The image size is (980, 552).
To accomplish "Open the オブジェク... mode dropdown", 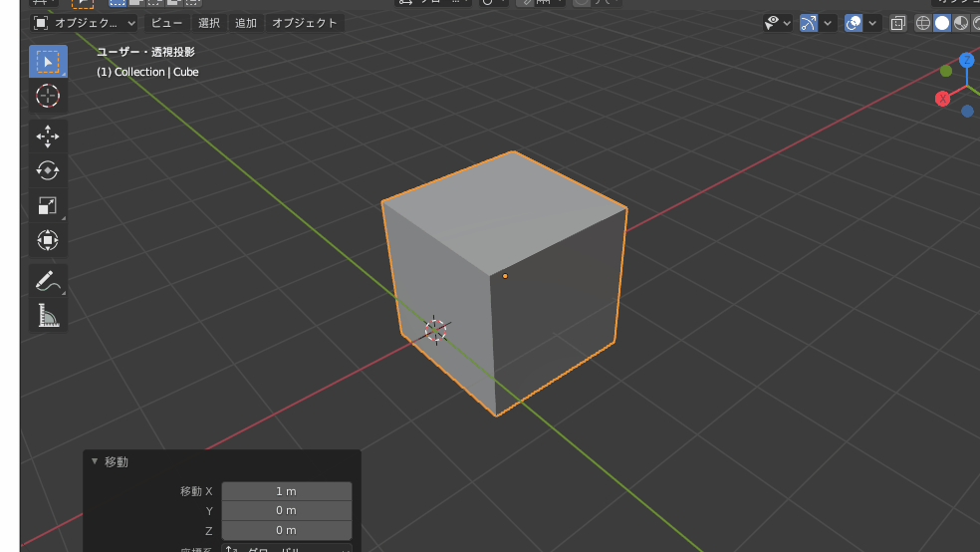I will click(84, 23).
